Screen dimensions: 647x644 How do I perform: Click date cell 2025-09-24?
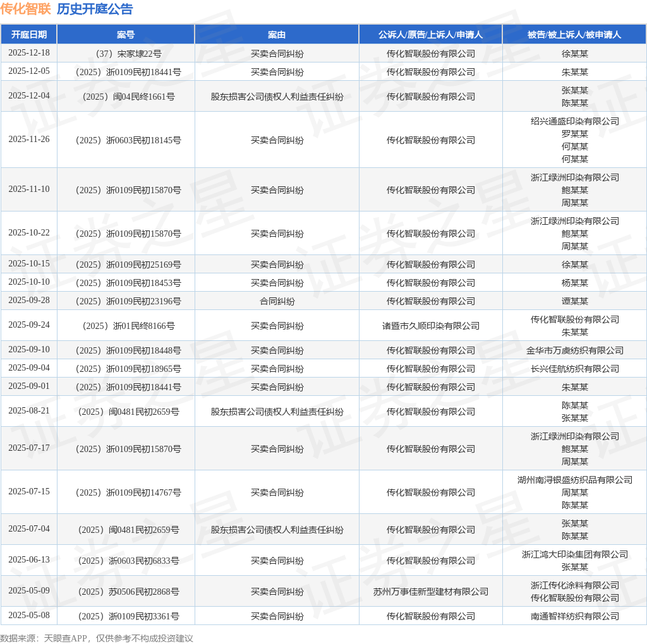[x=29, y=325]
